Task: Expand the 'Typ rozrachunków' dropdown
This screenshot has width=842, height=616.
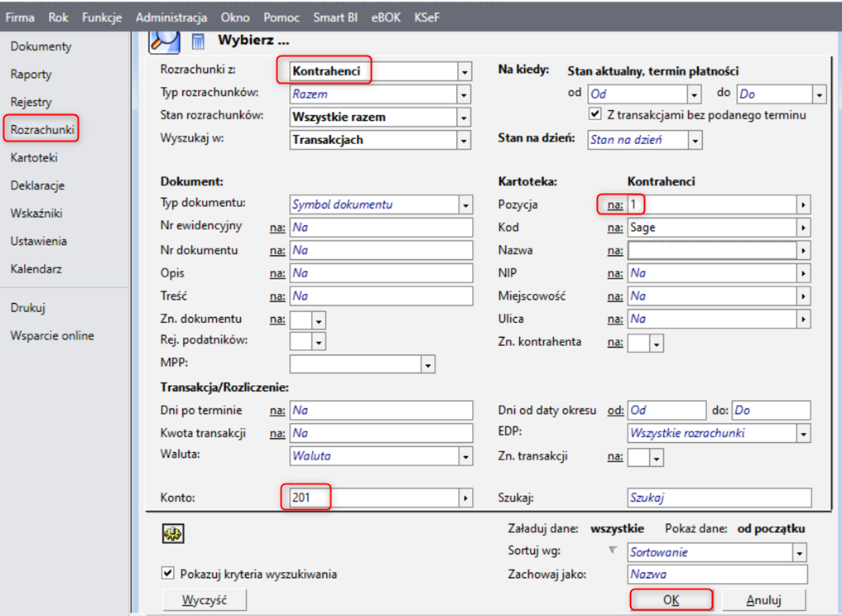Action: click(464, 94)
